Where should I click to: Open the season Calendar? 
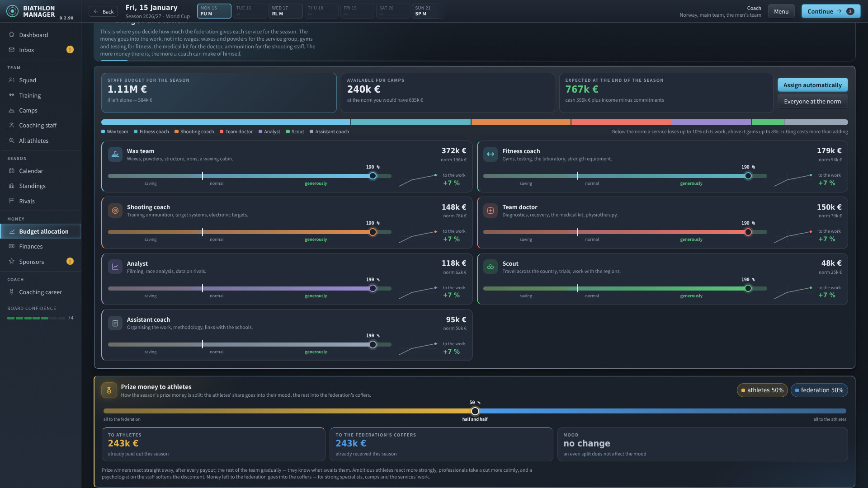click(x=41, y=171)
